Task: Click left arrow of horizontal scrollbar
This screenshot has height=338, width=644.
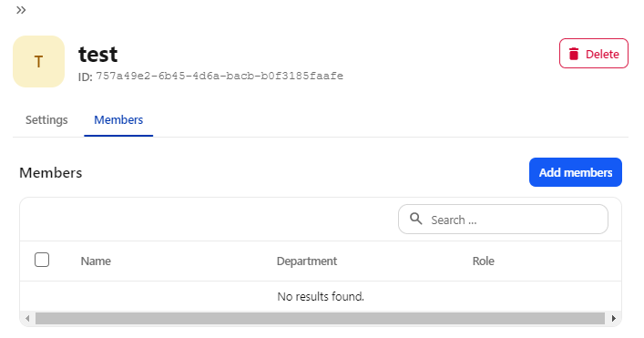Action: coord(27,318)
